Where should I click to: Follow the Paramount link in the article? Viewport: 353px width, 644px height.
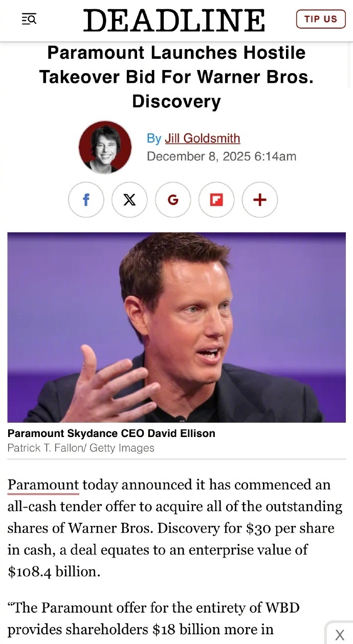43,485
